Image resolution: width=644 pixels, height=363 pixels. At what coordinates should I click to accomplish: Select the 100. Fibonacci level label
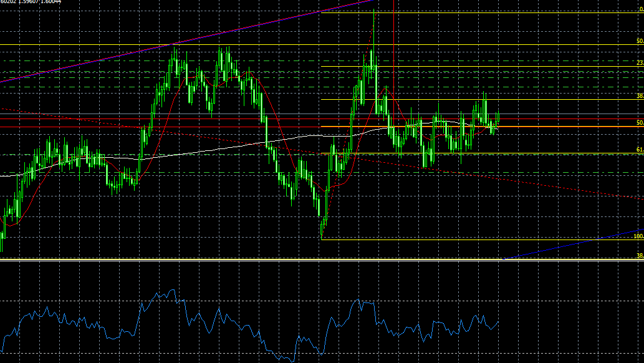(638, 236)
